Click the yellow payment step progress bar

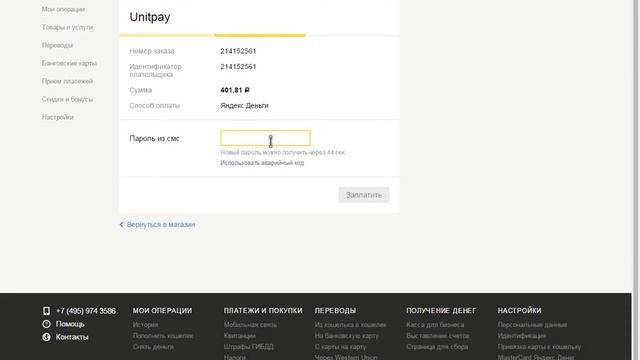coord(260,36)
